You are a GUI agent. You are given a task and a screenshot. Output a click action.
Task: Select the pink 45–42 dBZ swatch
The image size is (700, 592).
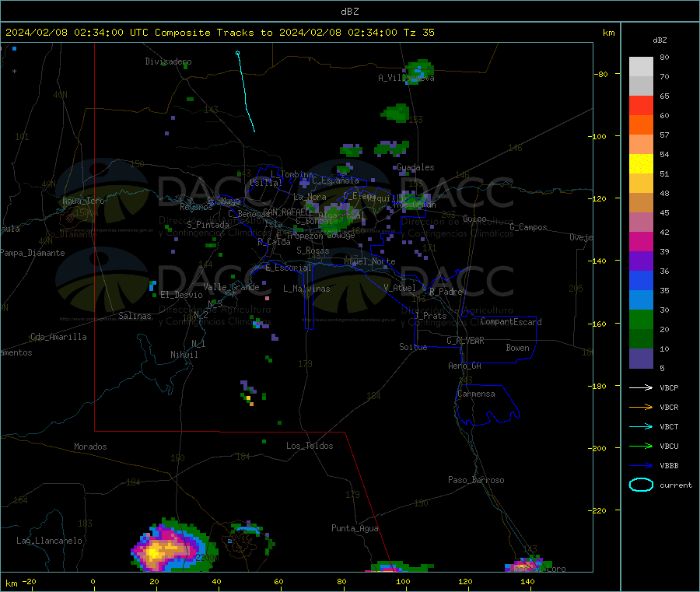641,222
